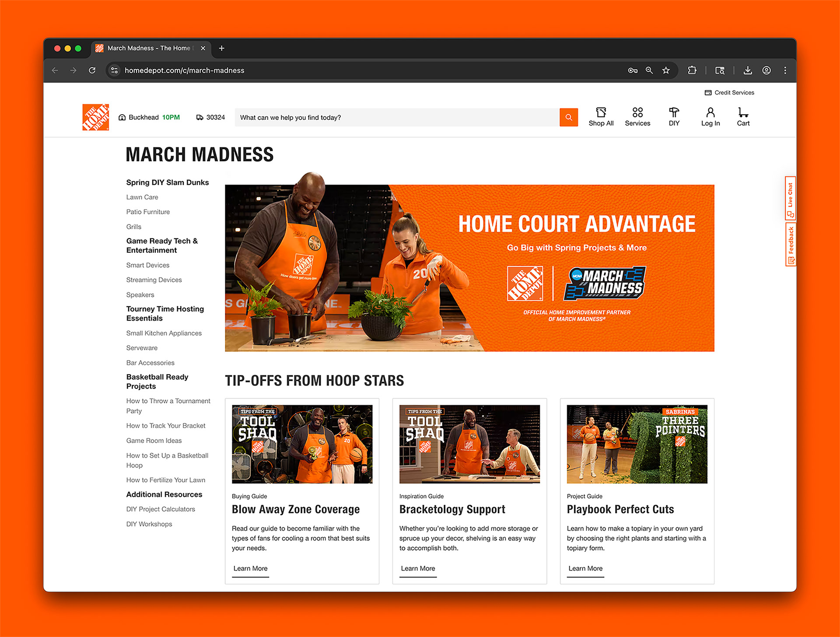Open Smart Devices sidebar link

(x=148, y=265)
